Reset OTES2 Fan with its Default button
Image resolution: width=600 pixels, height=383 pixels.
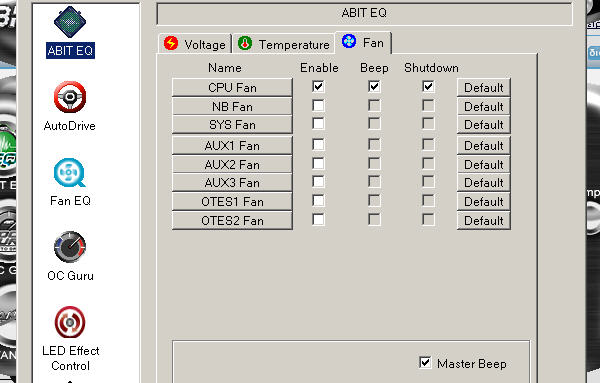click(x=484, y=220)
